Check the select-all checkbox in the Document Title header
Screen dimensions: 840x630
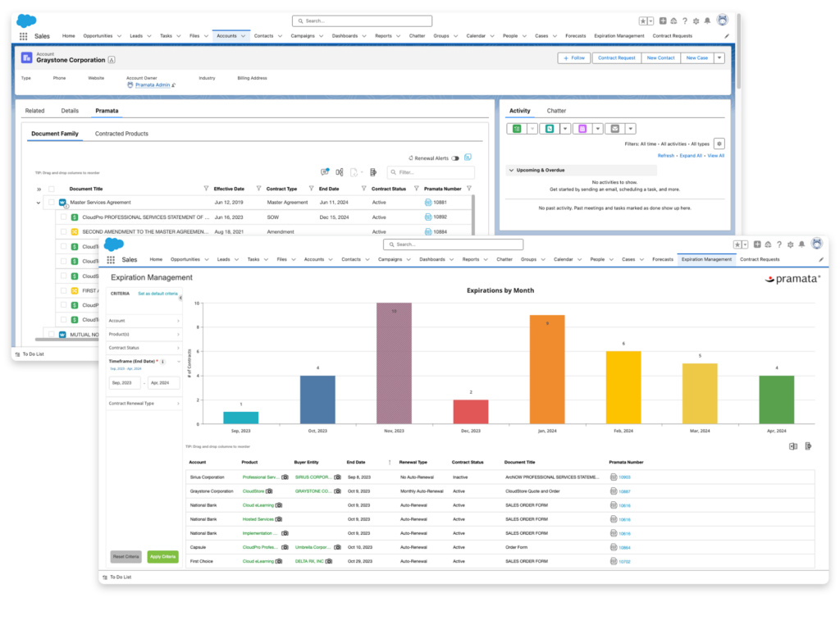[x=52, y=189]
